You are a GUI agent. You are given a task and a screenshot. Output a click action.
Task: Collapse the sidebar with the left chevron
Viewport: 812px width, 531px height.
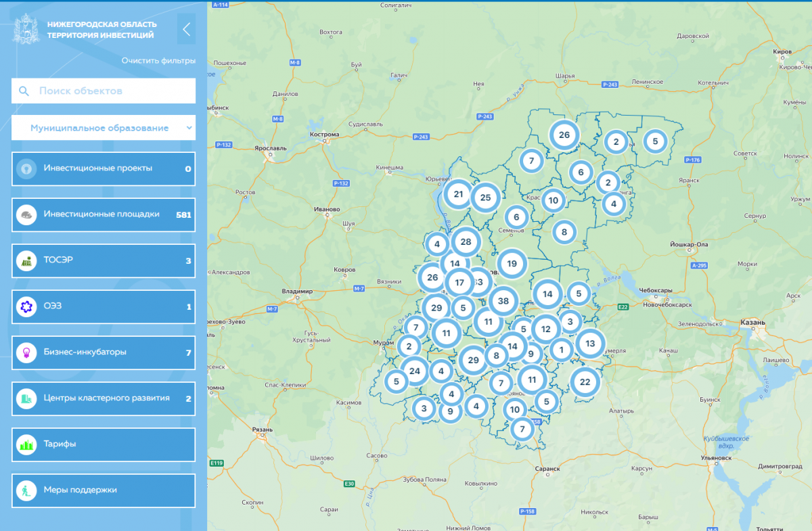186,29
